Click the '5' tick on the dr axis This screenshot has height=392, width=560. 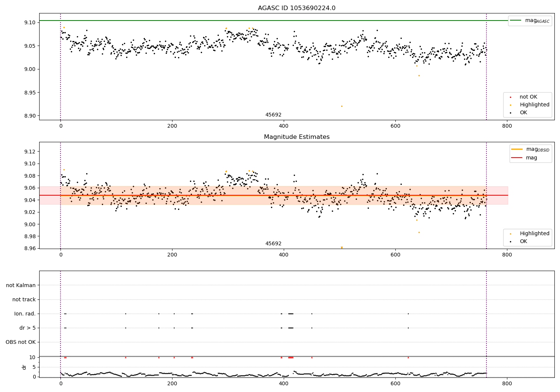tap(34, 367)
